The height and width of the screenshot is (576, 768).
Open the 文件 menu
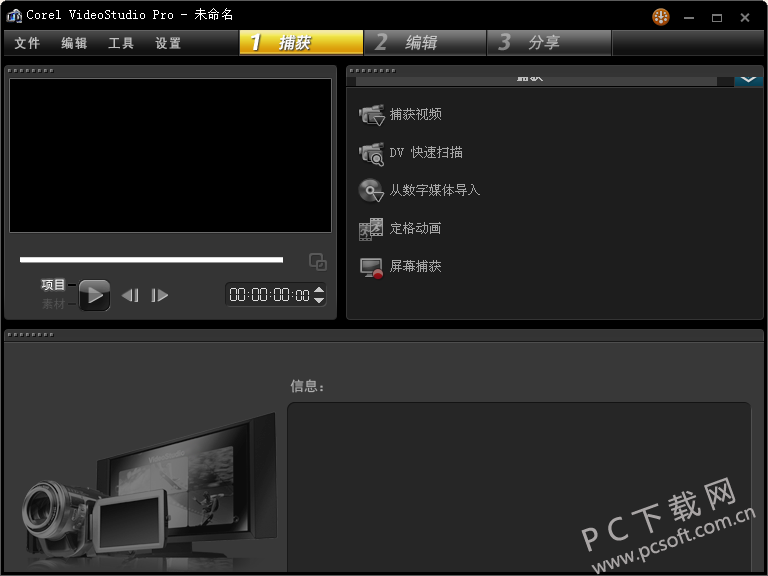(x=27, y=43)
